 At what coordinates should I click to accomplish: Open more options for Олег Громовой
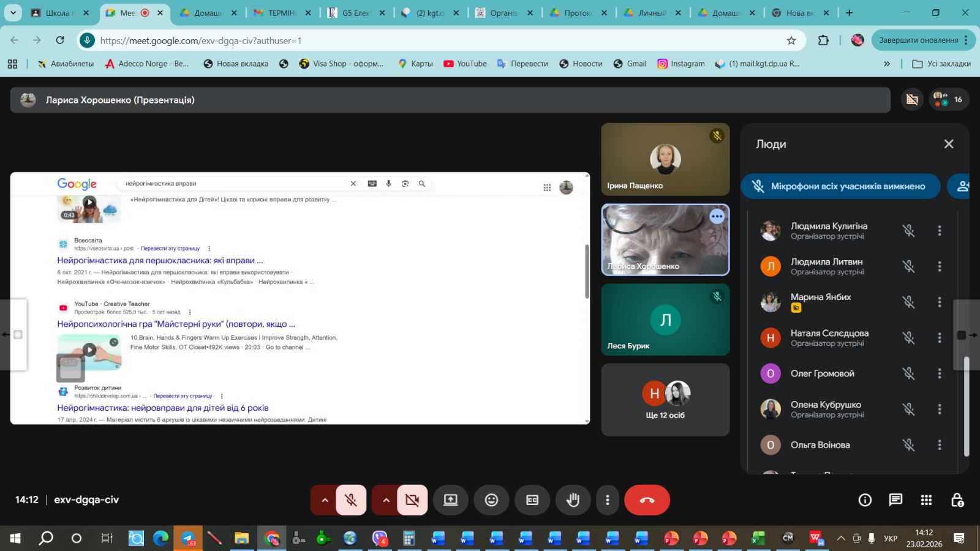pyautogui.click(x=939, y=373)
